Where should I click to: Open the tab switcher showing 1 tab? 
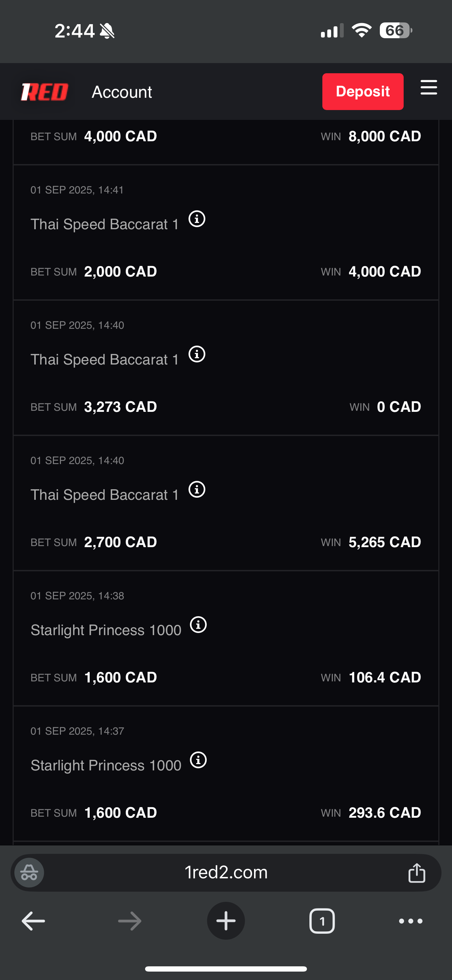[x=322, y=921]
